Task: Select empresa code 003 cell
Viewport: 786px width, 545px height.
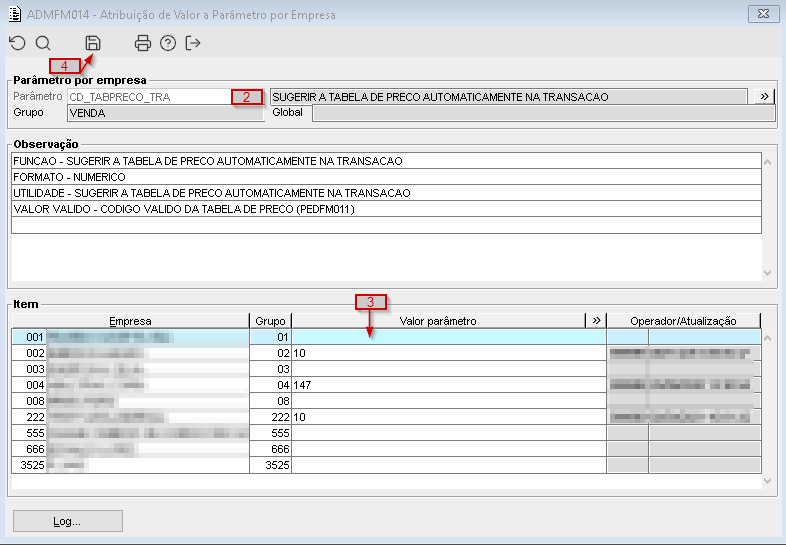Action: tap(29, 369)
